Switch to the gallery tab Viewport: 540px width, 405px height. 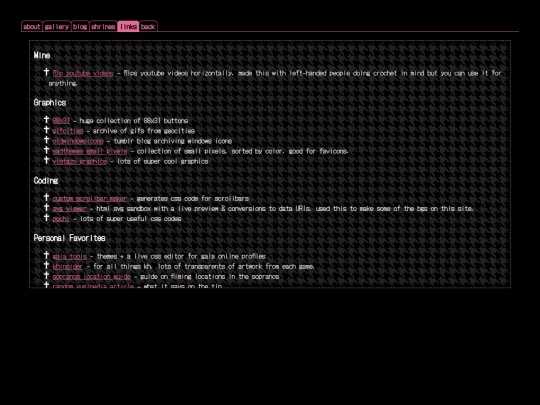click(57, 27)
